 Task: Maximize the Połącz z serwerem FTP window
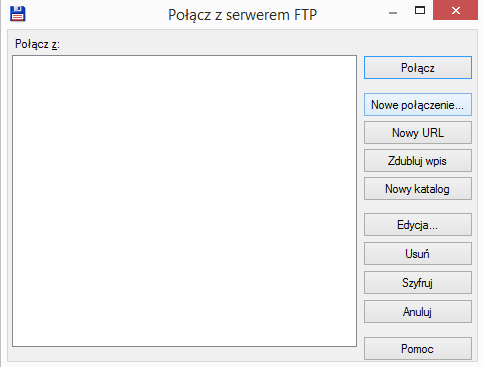[x=420, y=10]
